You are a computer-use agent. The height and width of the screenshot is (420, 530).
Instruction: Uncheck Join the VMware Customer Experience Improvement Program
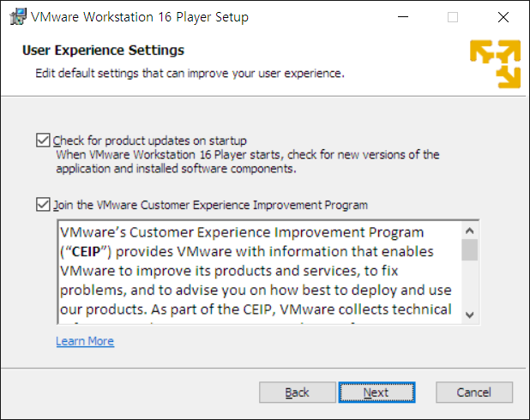click(43, 205)
